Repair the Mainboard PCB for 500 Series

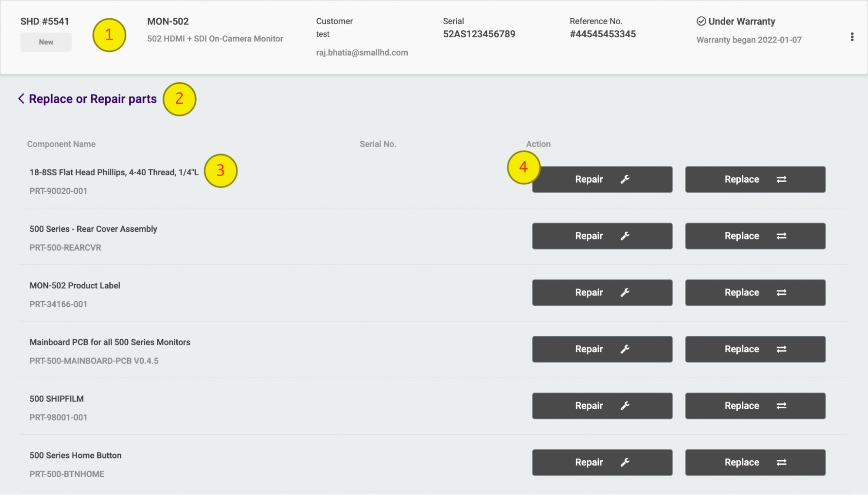coord(602,349)
